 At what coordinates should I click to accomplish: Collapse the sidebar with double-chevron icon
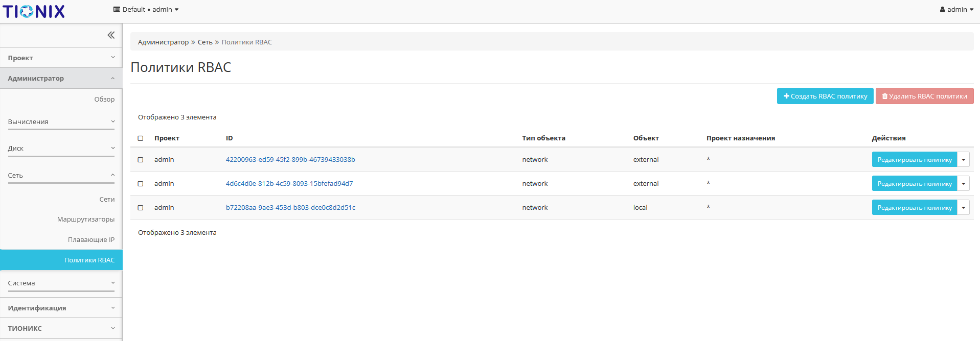(111, 35)
